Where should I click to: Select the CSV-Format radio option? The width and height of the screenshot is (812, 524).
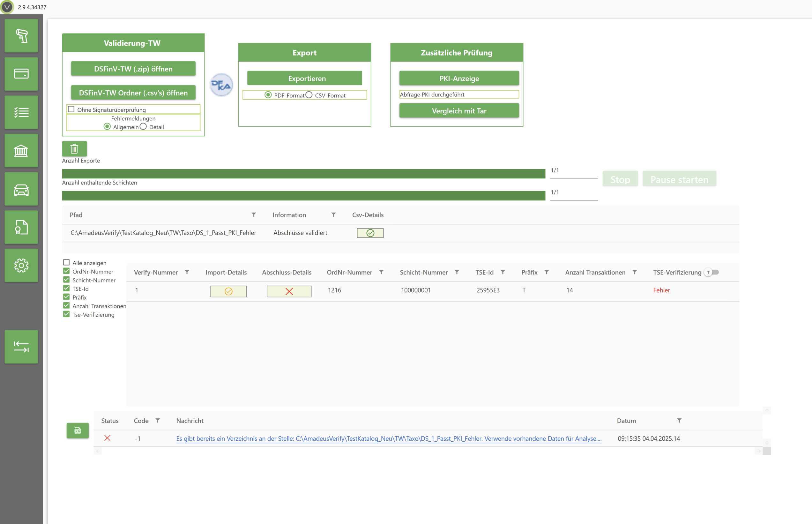click(x=309, y=95)
